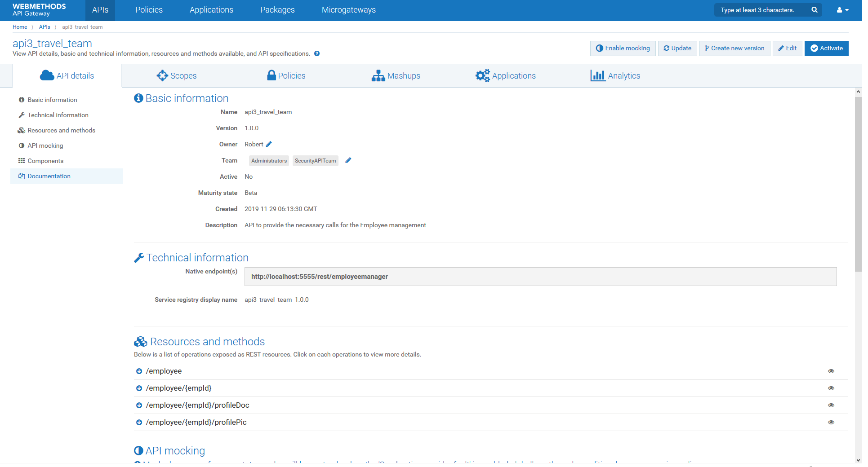Screen dimensions: 868x467
Task: Toggle the eye icon for /employee/{empId}
Action: 831,388
